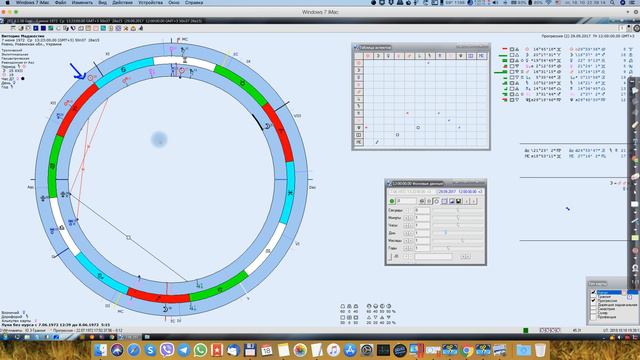The width and height of the screenshot is (640, 360).
Task: Click the printer-like icon in date panel
Action: coord(422,201)
